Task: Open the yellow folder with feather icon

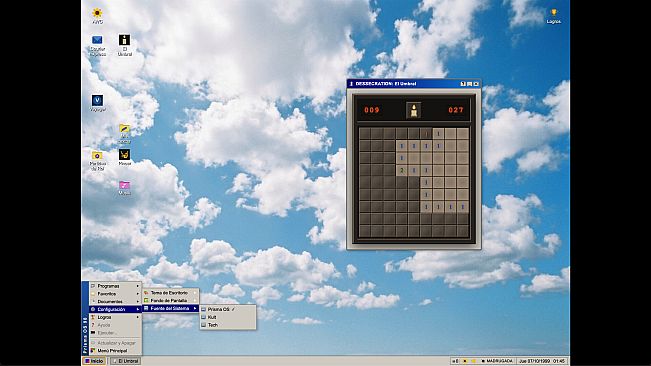Action: coord(124,133)
